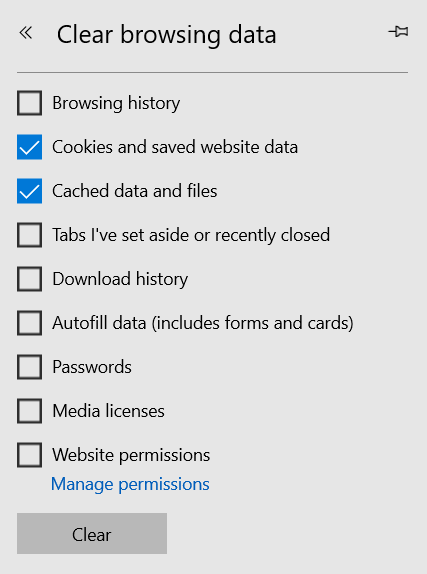Image resolution: width=427 pixels, height=574 pixels.
Task: Check the Browsing history checkbox
Action: tap(29, 103)
